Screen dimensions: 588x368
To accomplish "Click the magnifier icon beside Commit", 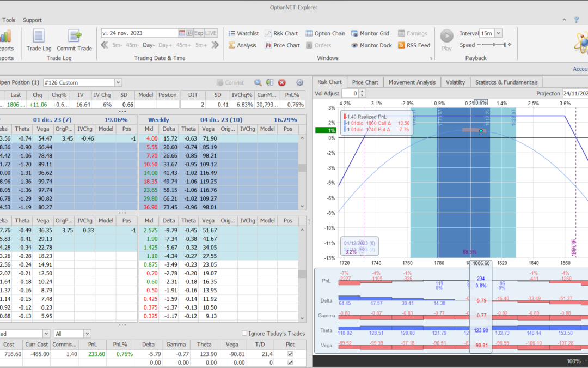I will (258, 82).
